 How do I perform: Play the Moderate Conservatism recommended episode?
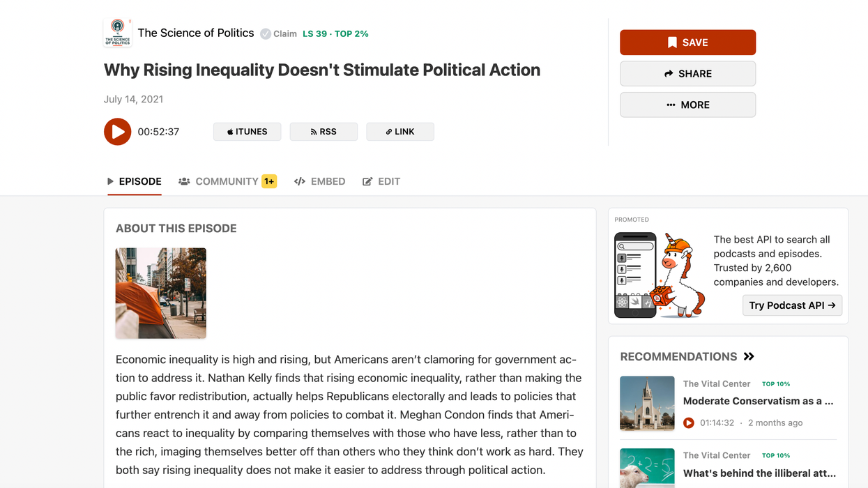[689, 422]
